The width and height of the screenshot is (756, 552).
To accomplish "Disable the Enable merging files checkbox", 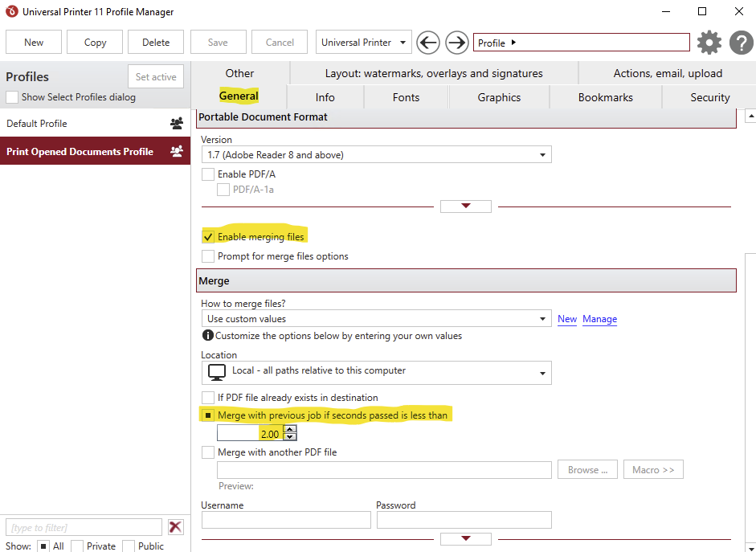I will click(x=208, y=237).
